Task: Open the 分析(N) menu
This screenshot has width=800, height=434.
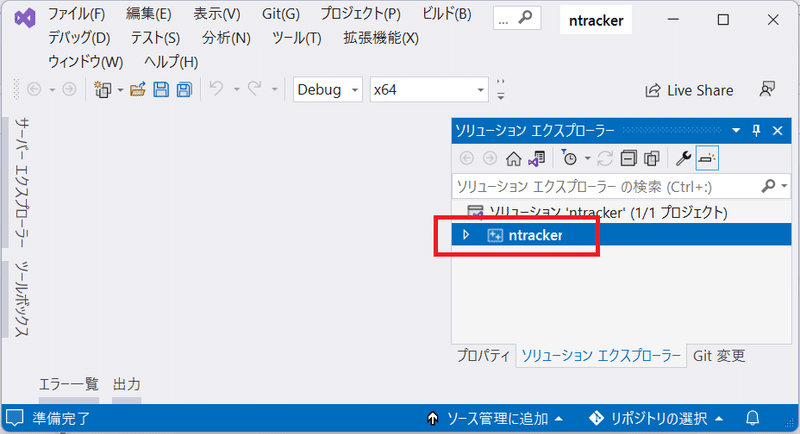Action: pyautogui.click(x=226, y=38)
